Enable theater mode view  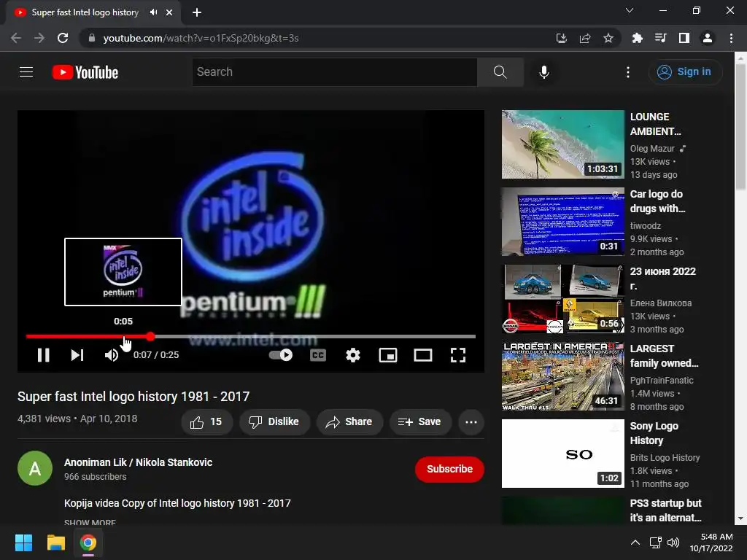[x=423, y=355]
